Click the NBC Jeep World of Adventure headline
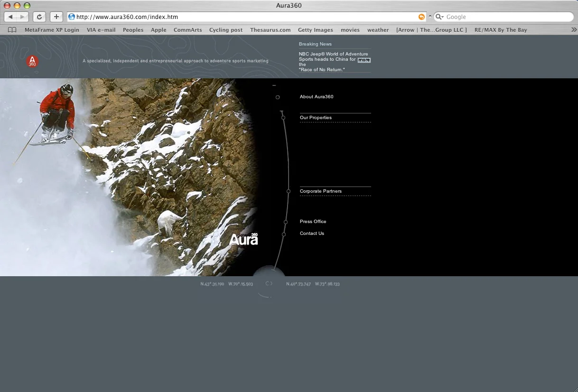578x392 pixels. pos(333,62)
